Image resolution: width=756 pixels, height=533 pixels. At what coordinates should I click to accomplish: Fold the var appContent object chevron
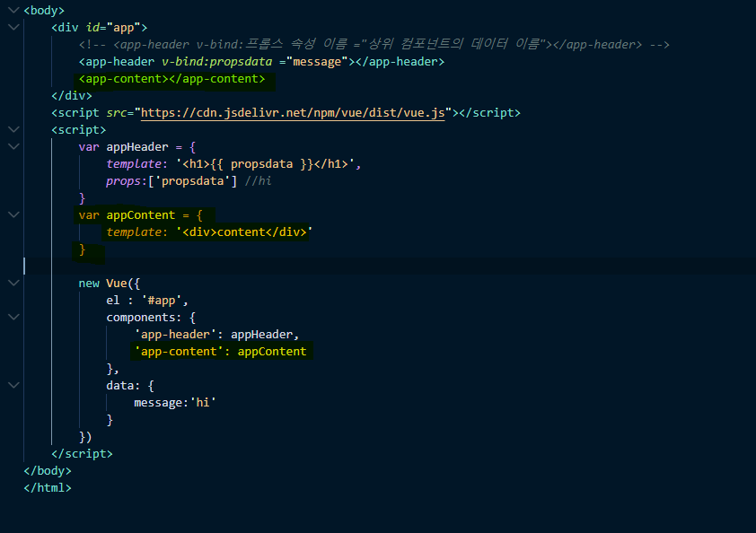point(13,214)
